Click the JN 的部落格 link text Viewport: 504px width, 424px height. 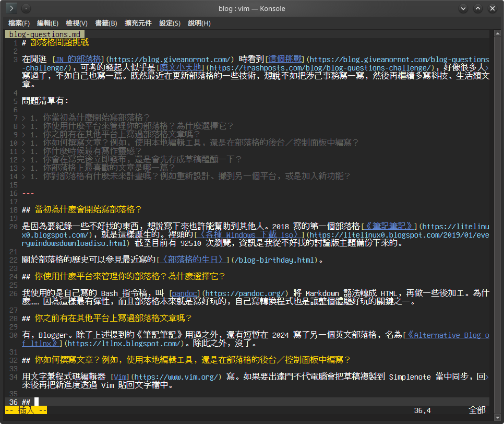click(78, 59)
